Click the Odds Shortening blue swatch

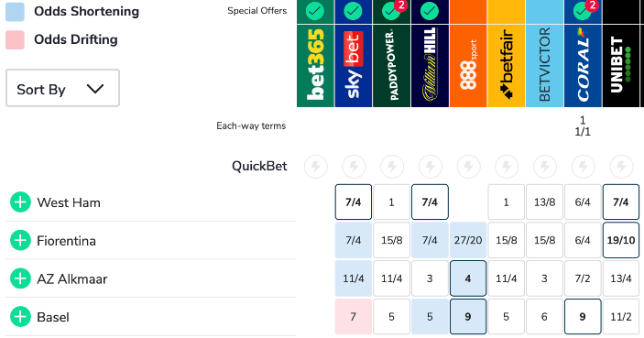pos(15,12)
